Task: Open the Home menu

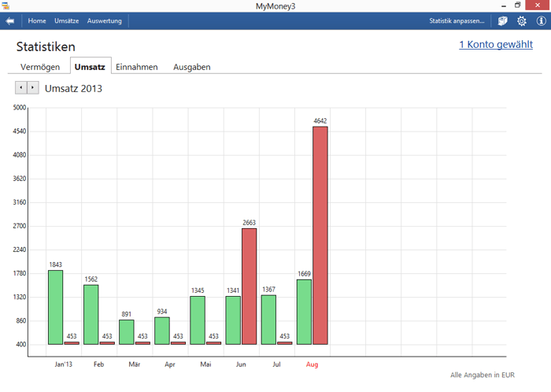Action: [x=37, y=21]
